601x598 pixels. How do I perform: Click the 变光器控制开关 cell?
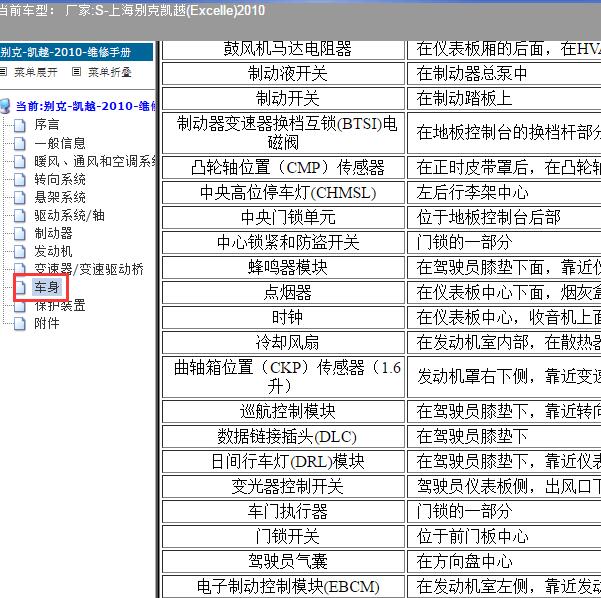click(283, 486)
